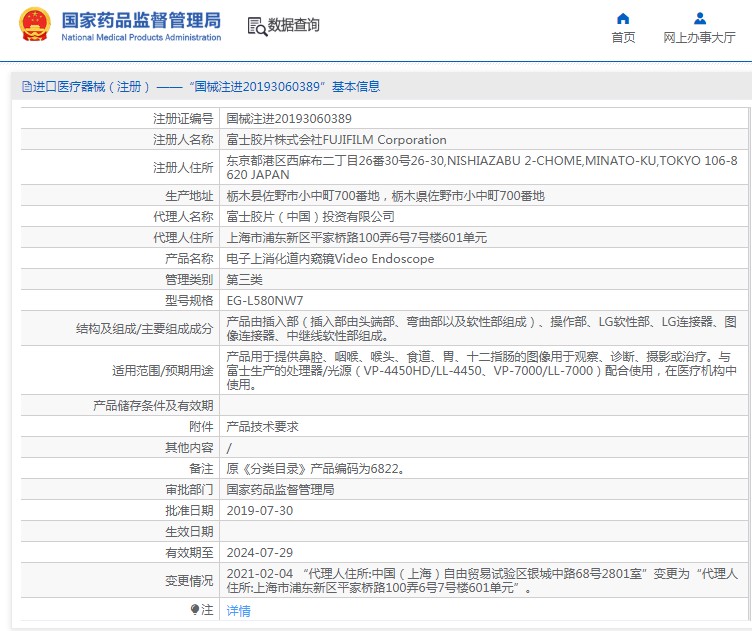
Task: Click the 生产地址 label
Action: [x=189, y=196]
